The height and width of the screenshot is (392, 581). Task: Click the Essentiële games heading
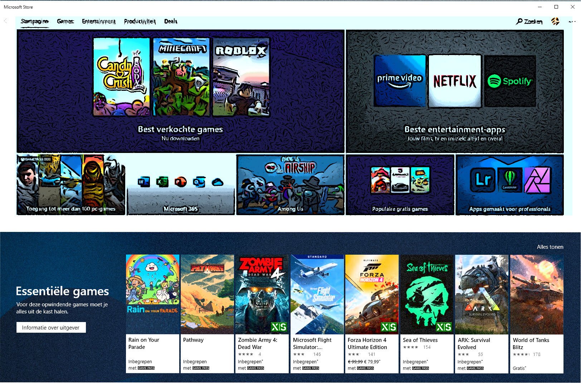tap(62, 291)
